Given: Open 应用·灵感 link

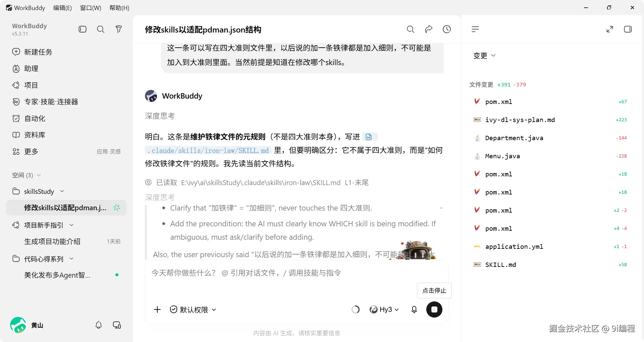Looking at the screenshot, I should pyautogui.click(x=109, y=152).
